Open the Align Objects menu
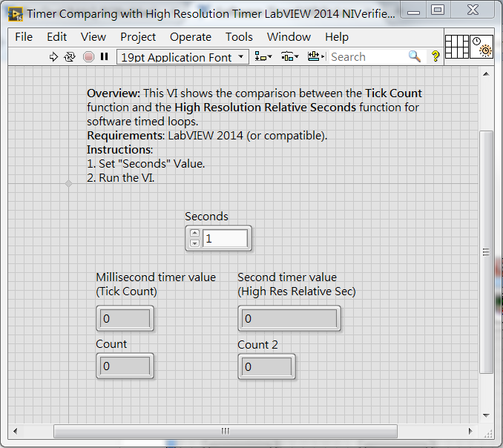503x448 pixels. 263,57
